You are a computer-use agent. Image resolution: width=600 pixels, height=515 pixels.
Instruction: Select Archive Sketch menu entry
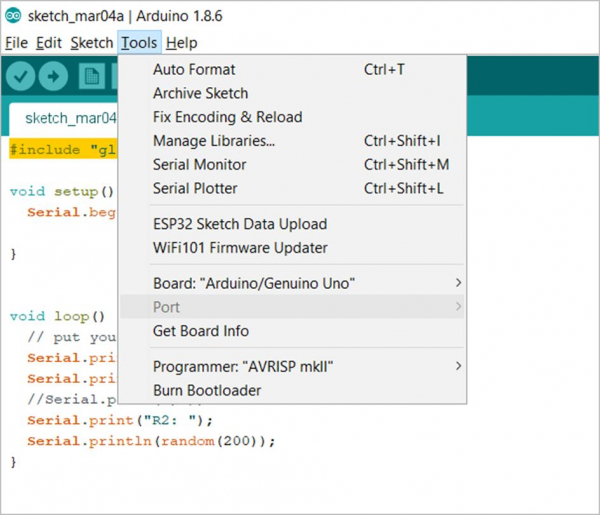[x=200, y=93]
